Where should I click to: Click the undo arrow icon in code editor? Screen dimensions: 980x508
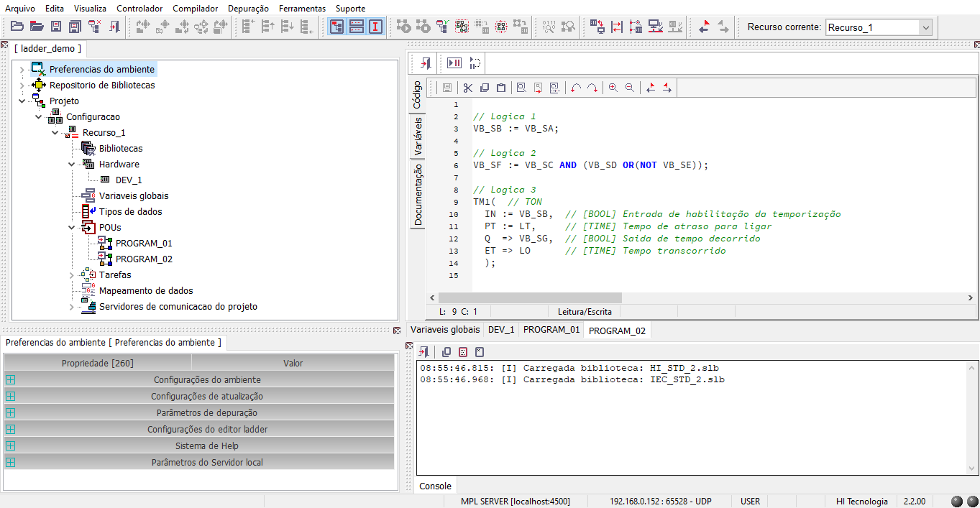576,88
